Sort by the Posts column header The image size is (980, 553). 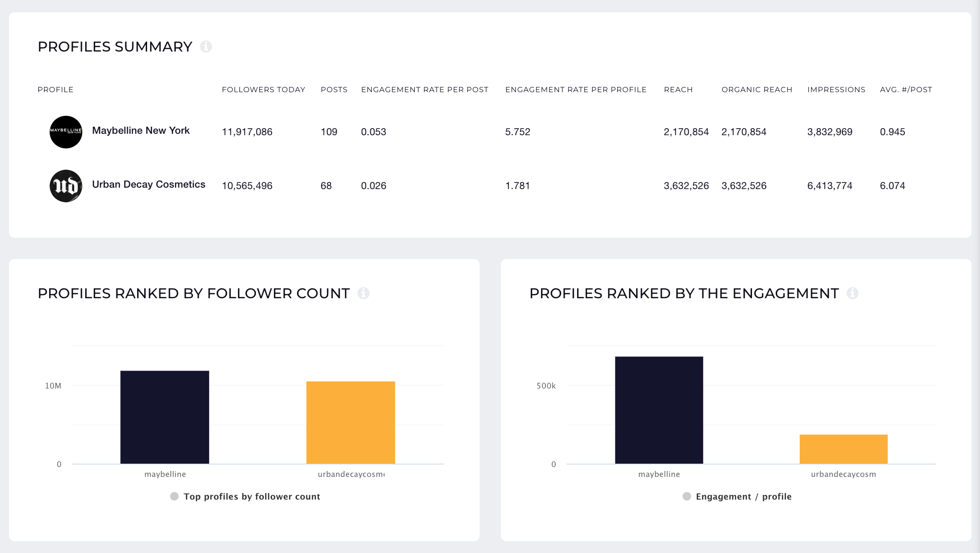(x=334, y=89)
